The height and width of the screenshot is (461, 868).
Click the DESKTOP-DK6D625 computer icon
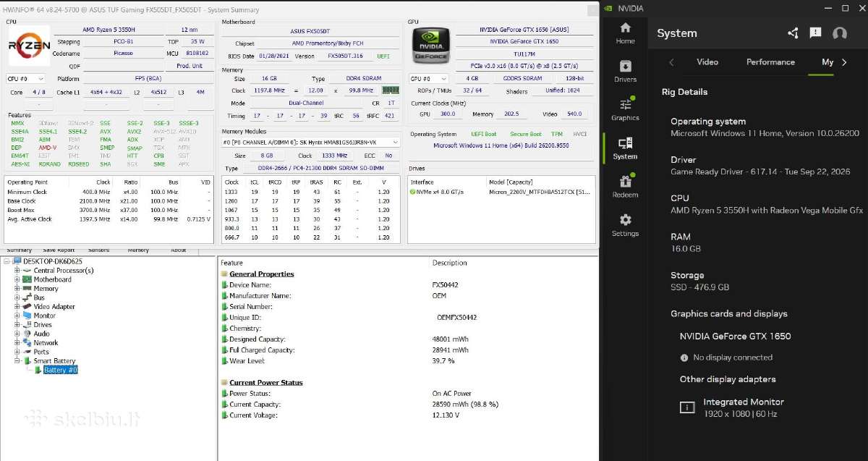[17, 261]
